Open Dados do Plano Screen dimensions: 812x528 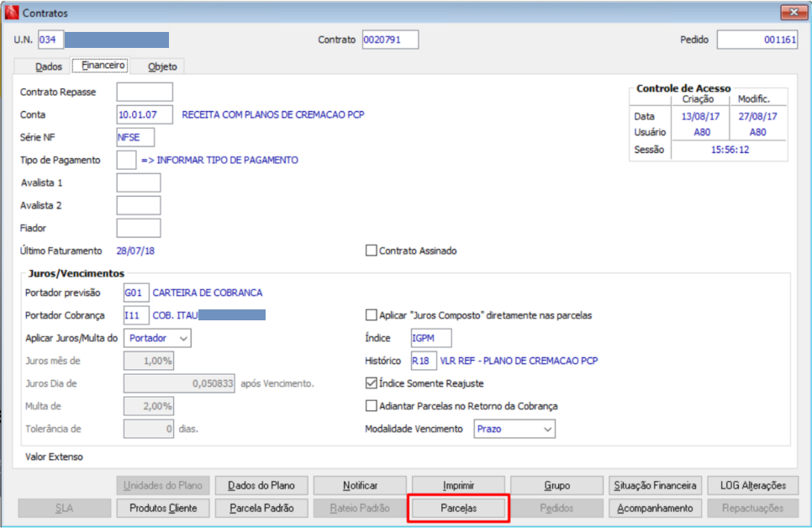[x=261, y=485]
